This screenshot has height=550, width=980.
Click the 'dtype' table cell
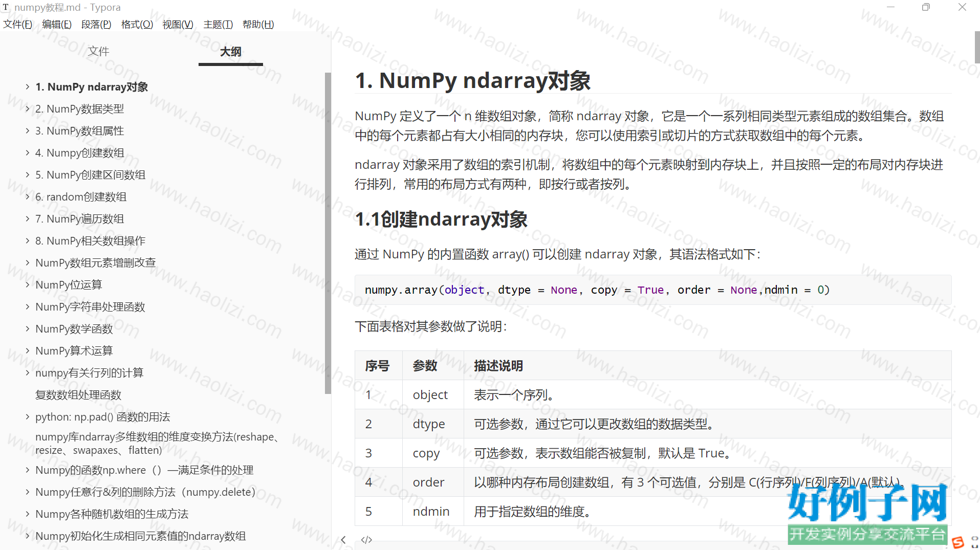[433, 424]
